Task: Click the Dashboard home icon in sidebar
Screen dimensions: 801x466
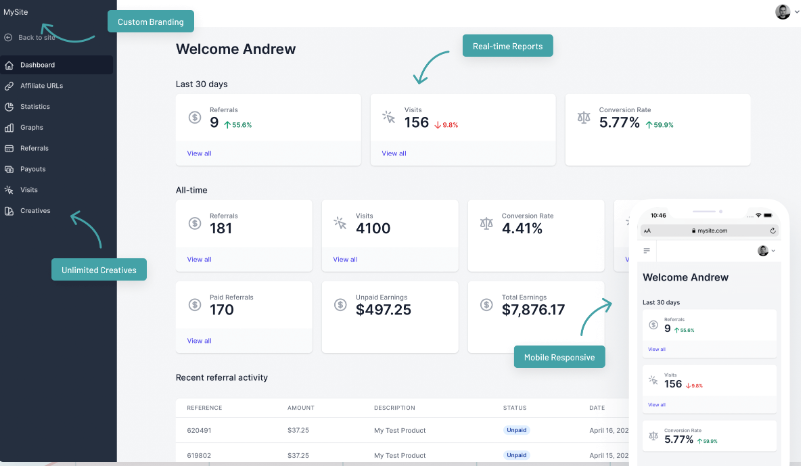Action: [x=9, y=65]
